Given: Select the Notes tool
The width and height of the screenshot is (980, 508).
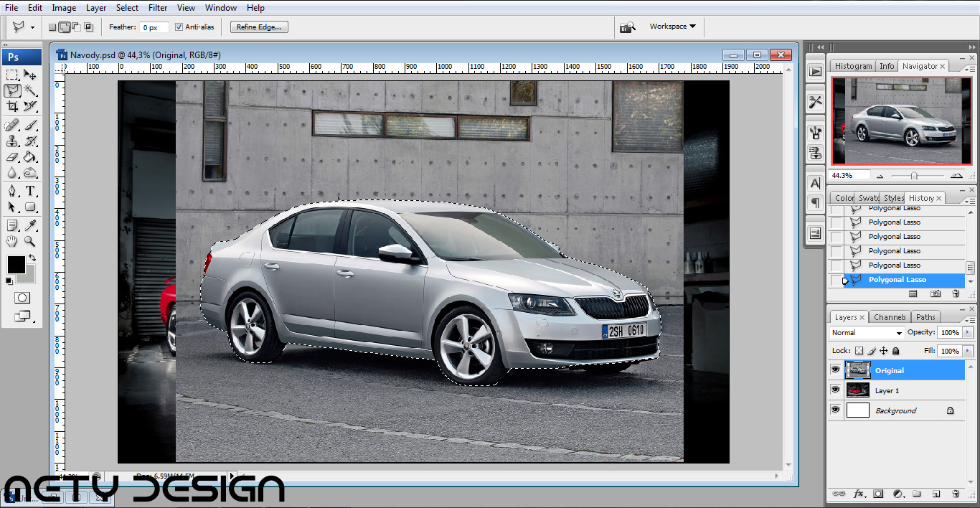Looking at the screenshot, I should pyautogui.click(x=12, y=226).
